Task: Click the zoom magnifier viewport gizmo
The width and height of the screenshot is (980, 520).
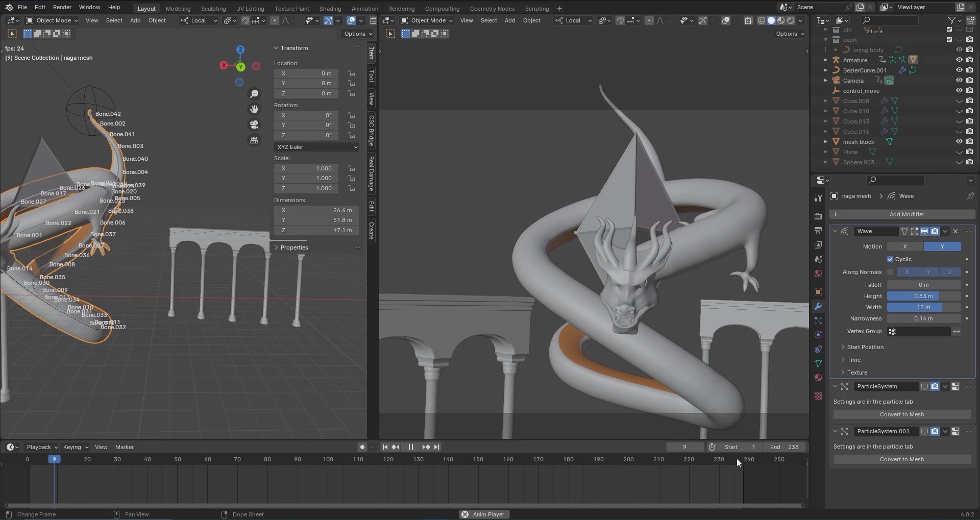Action: (x=254, y=94)
